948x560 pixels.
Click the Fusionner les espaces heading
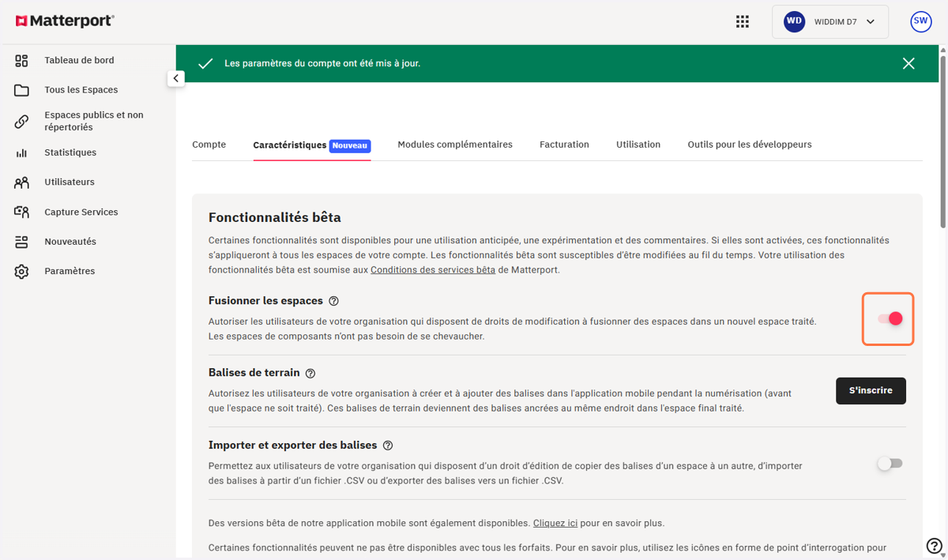point(265,301)
